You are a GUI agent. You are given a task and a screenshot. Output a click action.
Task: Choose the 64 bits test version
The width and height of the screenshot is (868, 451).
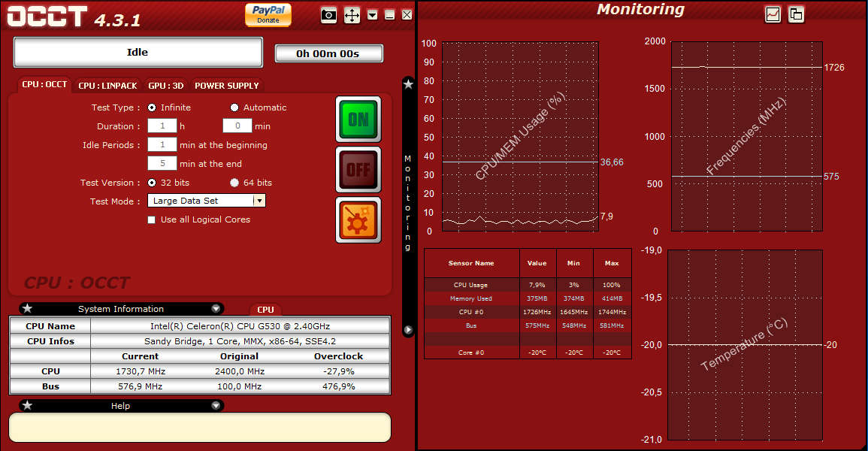pyautogui.click(x=234, y=183)
